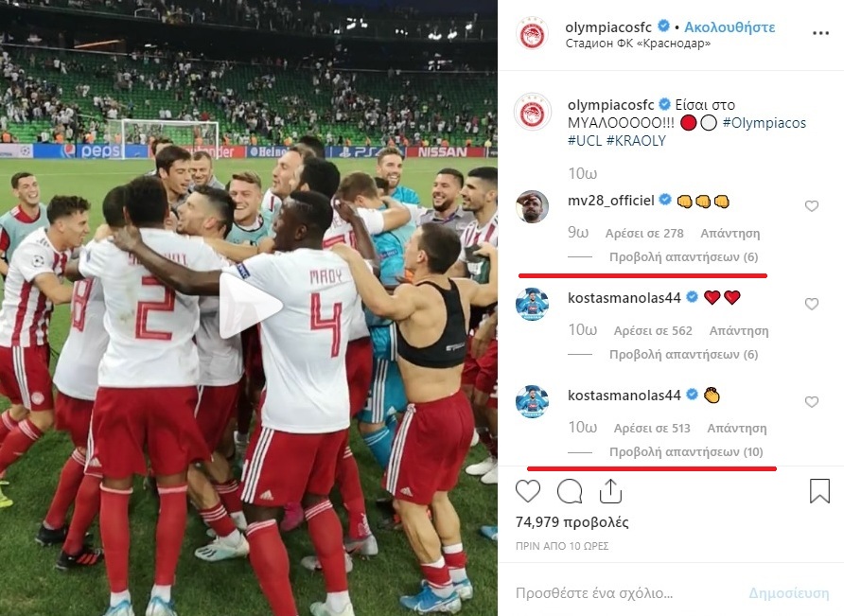Open #Olympiacos hashtag

(x=765, y=123)
